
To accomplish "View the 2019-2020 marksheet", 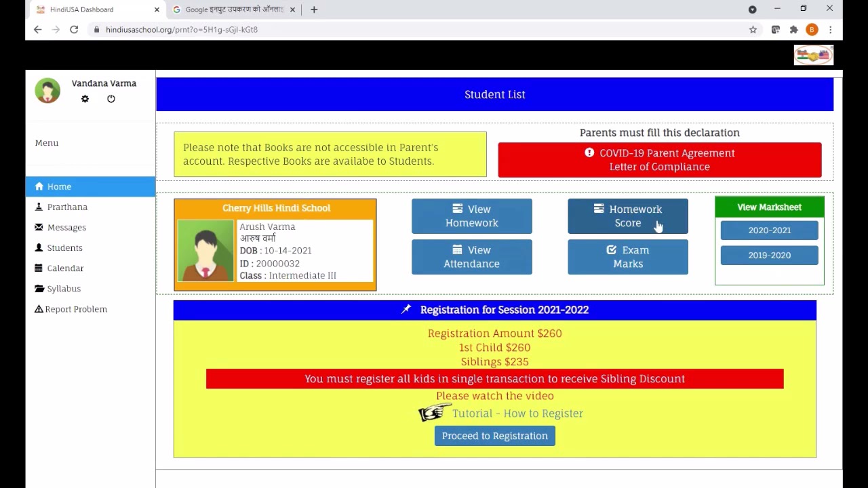I will 770,256.
